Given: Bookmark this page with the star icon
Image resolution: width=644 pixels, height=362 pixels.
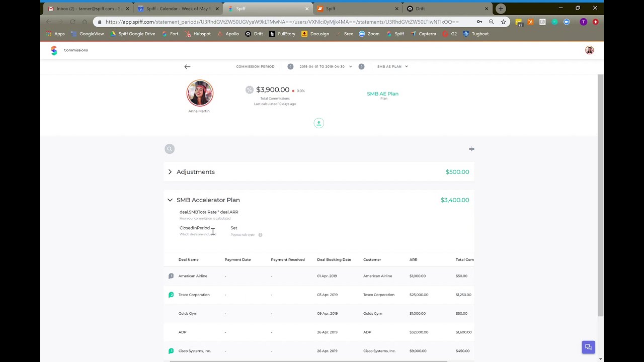Looking at the screenshot, I should pyautogui.click(x=503, y=22).
